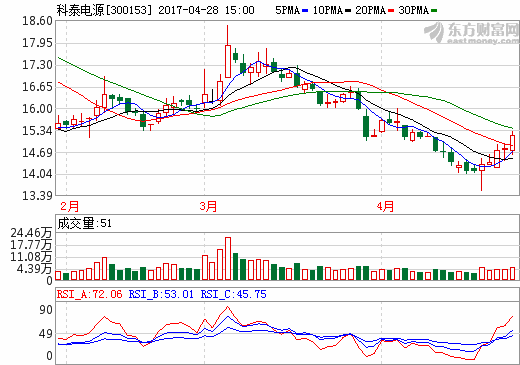The height and width of the screenshot is (365, 520).
Task: Click the 13.39 price axis label
Action: pyautogui.click(x=37, y=196)
